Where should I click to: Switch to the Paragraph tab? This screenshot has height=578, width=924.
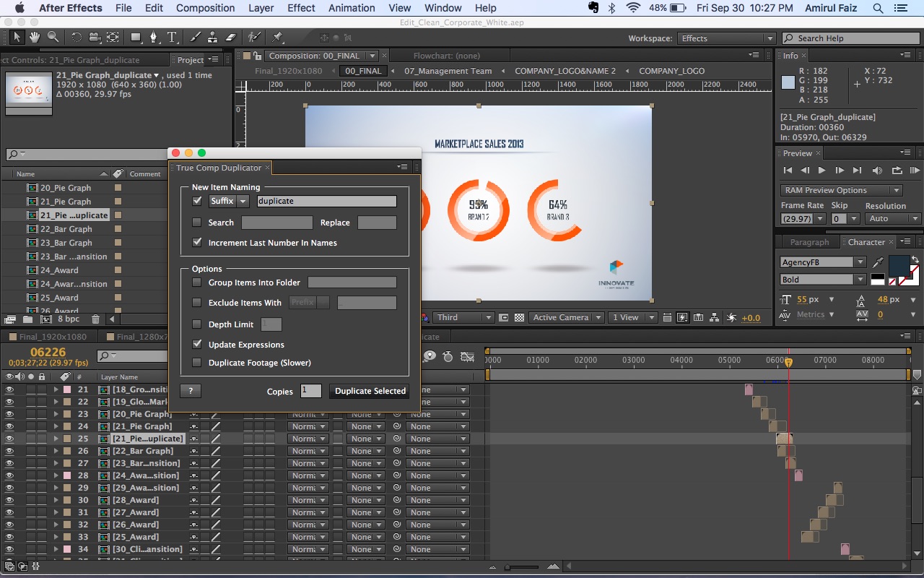click(809, 242)
